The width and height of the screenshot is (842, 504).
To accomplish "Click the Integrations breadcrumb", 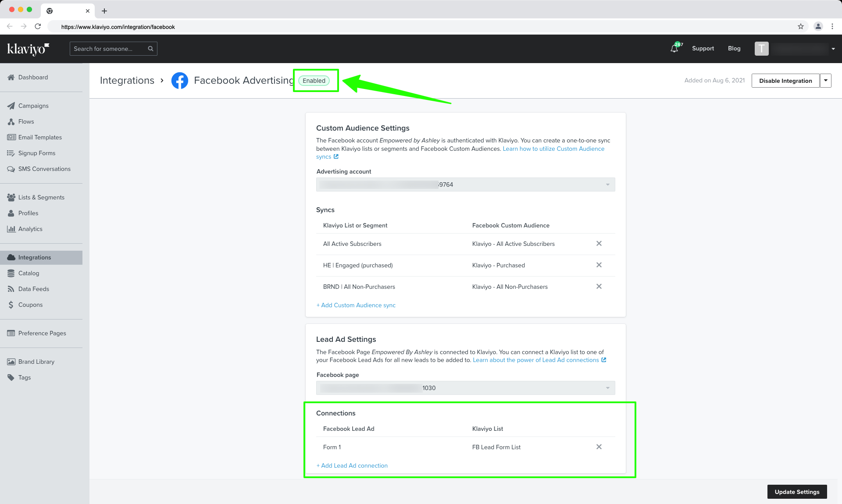I will 127,81.
